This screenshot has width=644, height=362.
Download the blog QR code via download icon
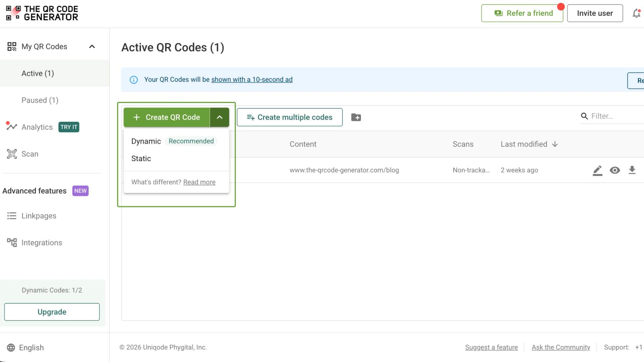coord(632,170)
